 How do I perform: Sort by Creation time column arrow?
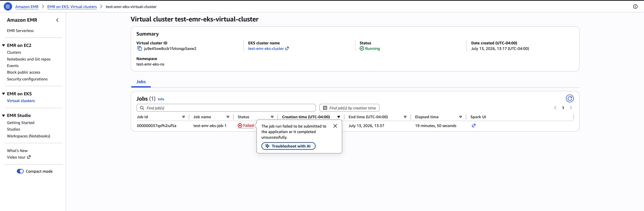338,117
